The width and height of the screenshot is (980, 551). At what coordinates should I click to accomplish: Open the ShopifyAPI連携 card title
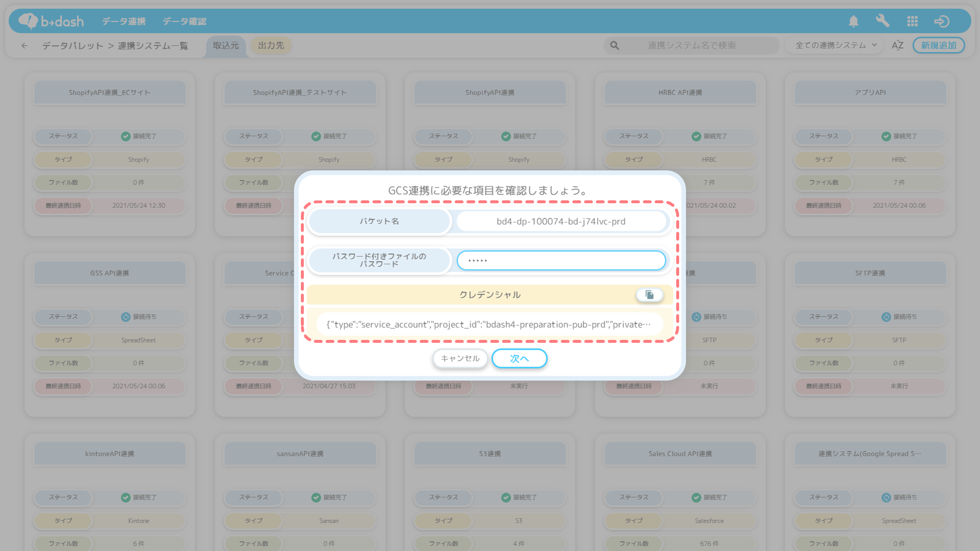(x=490, y=93)
